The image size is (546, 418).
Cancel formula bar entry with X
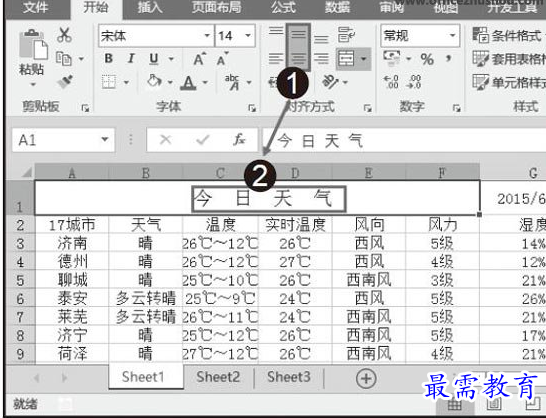click(165, 140)
